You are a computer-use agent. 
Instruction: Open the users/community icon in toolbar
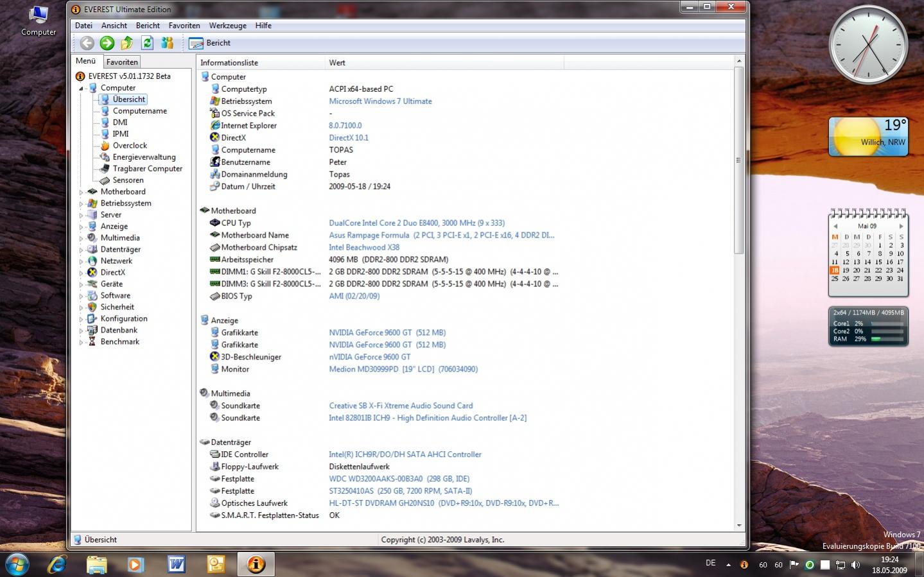pyautogui.click(x=168, y=43)
